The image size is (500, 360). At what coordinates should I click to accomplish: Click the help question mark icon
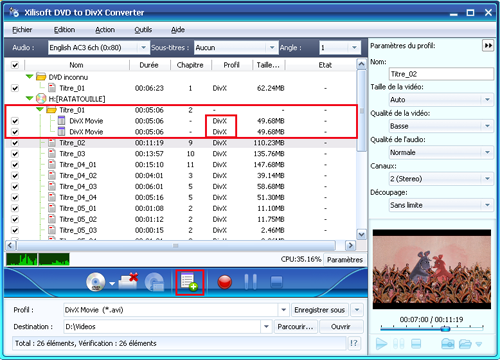(x=354, y=343)
